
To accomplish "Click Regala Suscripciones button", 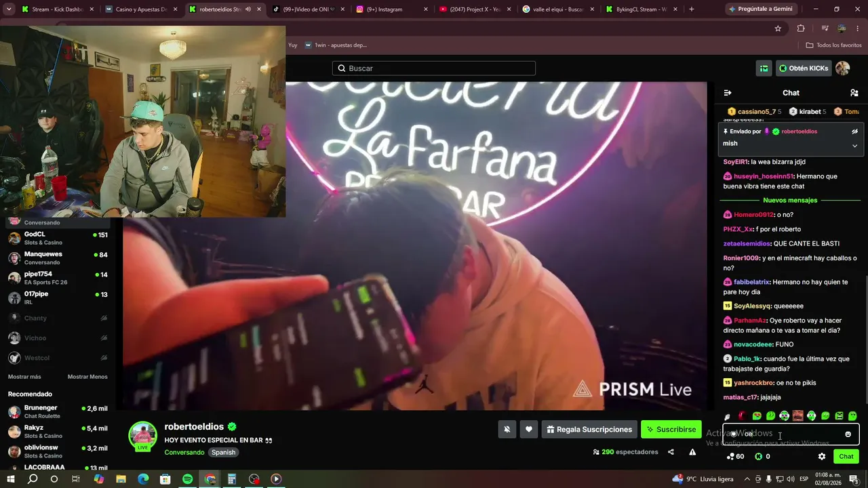I will point(589,429).
